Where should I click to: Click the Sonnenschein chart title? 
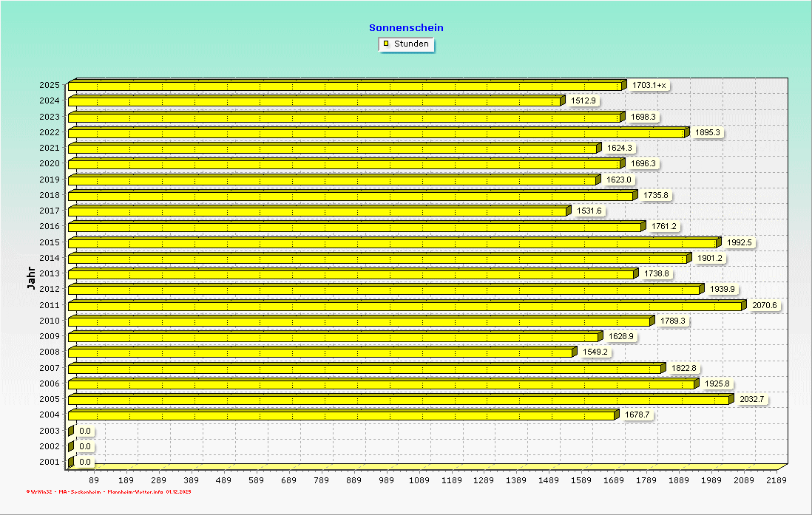point(406,27)
